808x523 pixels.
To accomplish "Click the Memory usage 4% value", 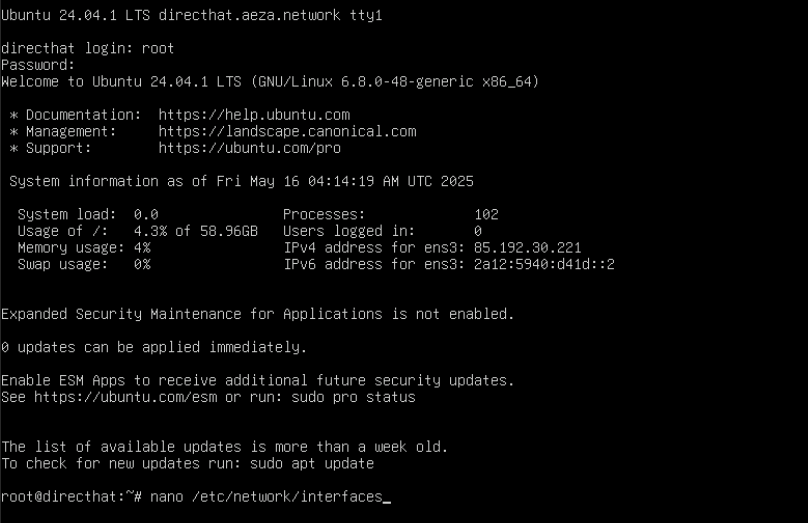I will click(142, 247).
